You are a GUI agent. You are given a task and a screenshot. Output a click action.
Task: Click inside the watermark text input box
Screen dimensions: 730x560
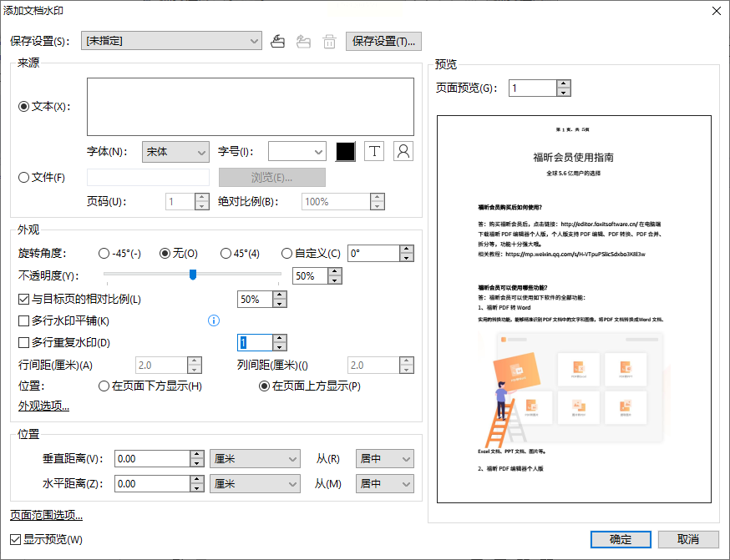[x=251, y=107]
